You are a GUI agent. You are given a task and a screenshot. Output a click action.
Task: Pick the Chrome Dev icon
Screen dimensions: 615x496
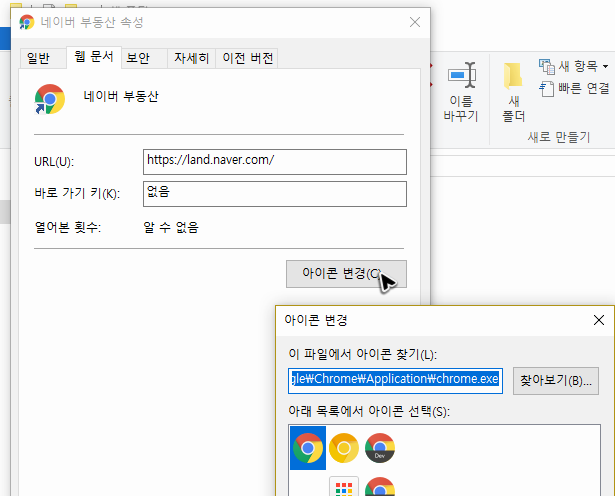pos(380,448)
